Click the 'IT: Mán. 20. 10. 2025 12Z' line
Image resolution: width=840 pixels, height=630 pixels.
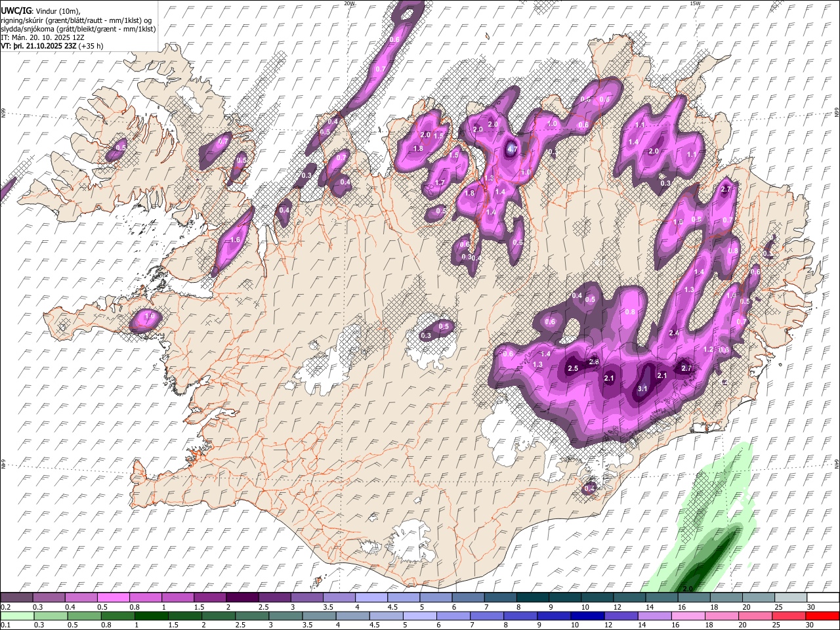(x=43, y=37)
